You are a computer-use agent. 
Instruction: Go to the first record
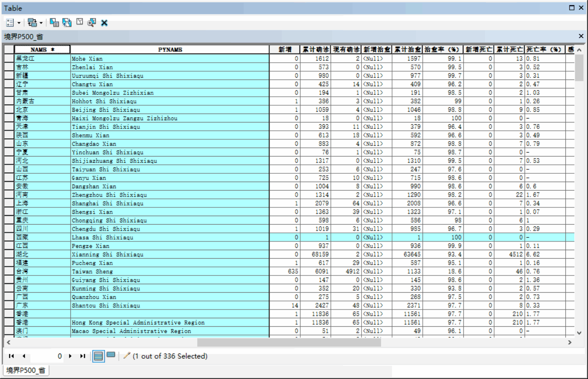(11, 356)
